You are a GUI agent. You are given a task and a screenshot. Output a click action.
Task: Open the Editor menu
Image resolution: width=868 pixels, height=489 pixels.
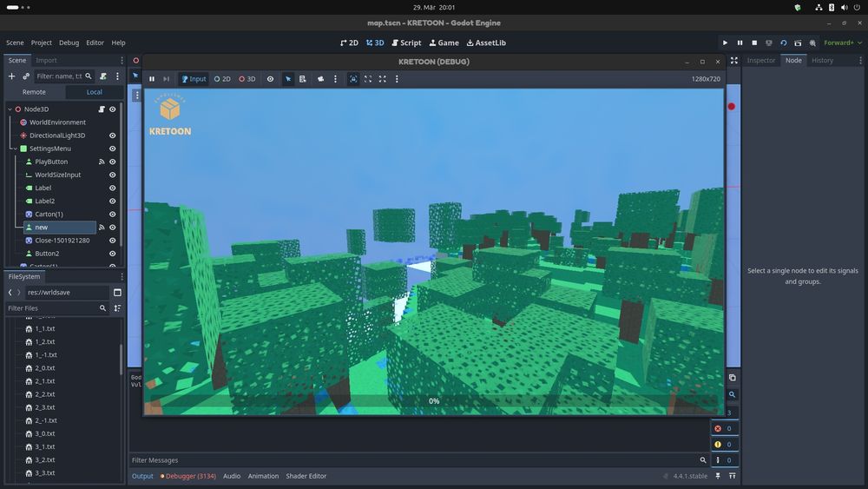(95, 43)
